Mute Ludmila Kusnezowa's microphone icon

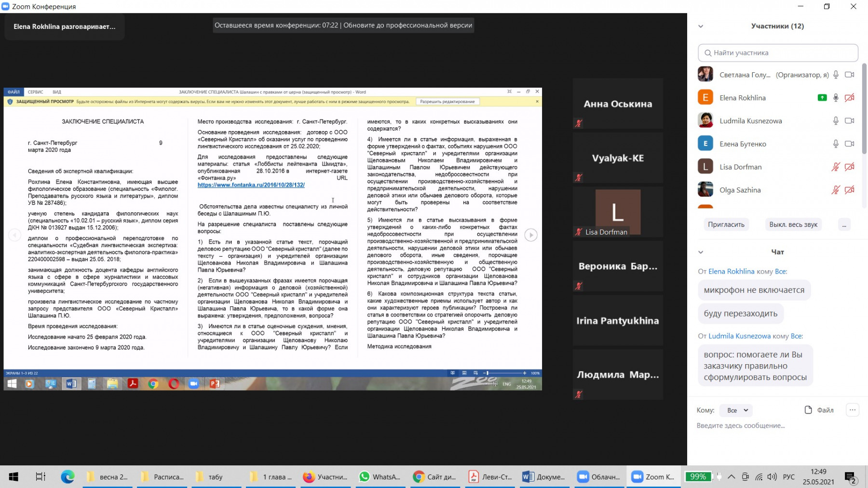click(x=836, y=121)
